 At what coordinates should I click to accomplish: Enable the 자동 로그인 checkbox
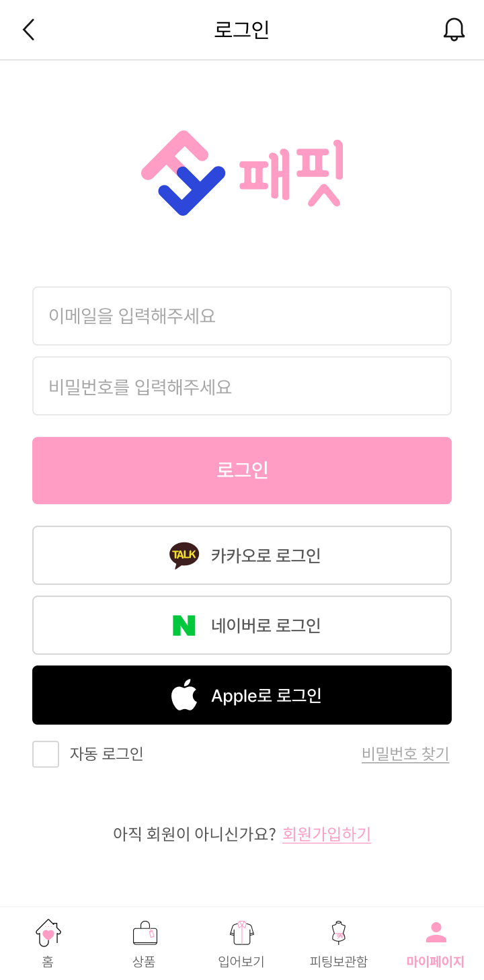46,754
